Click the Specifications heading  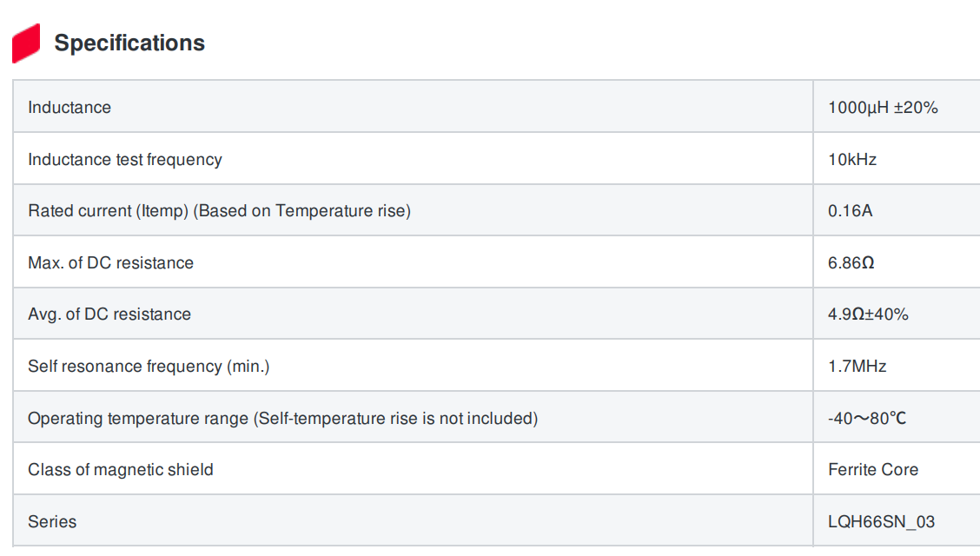129,43
